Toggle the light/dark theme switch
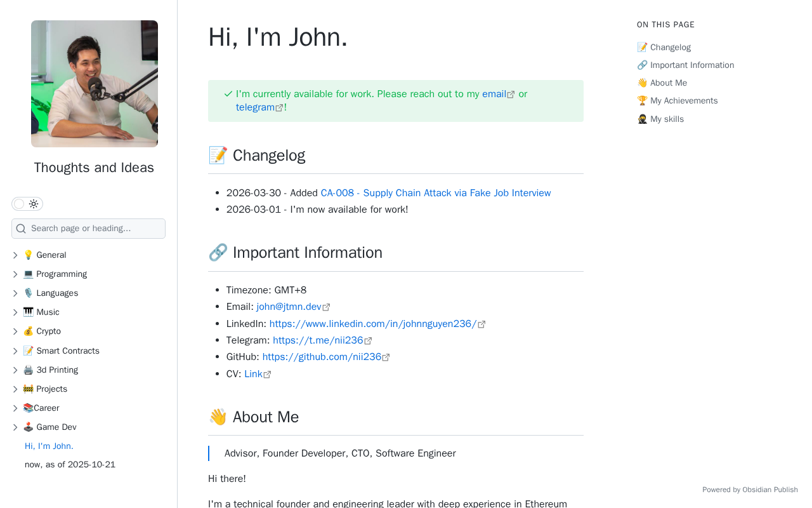812x508 pixels. pos(27,204)
